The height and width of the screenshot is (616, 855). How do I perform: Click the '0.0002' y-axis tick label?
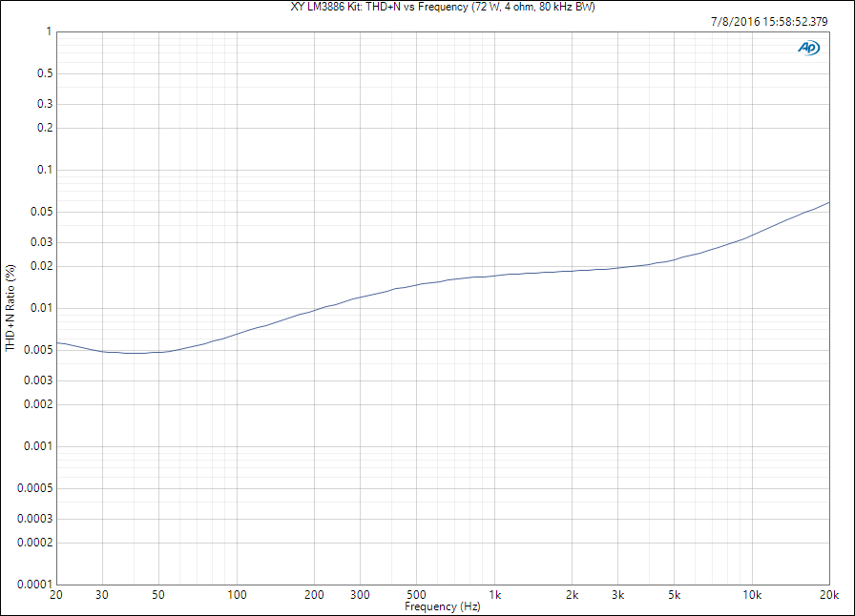pyautogui.click(x=35, y=543)
